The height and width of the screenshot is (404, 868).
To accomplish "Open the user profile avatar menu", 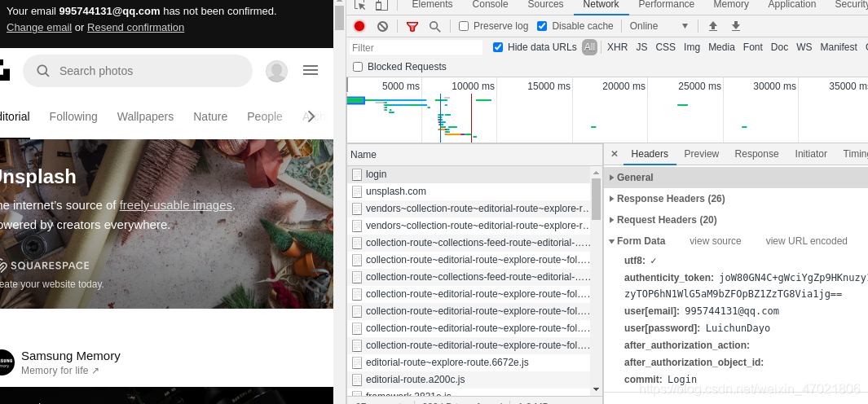I will click(277, 71).
